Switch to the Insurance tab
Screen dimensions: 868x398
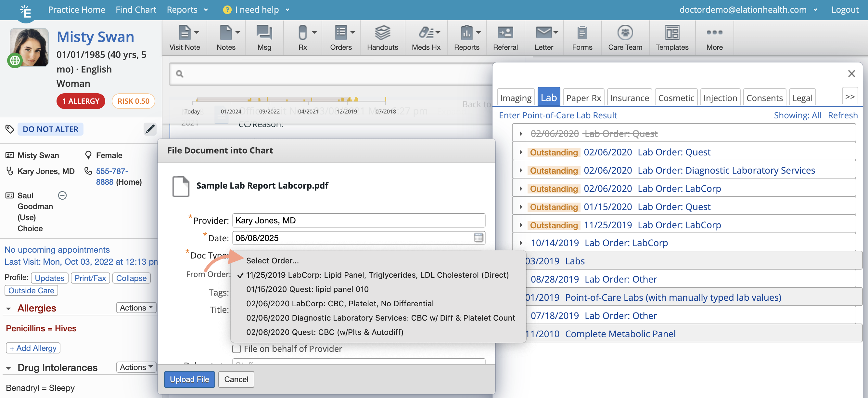tap(629, 98)
